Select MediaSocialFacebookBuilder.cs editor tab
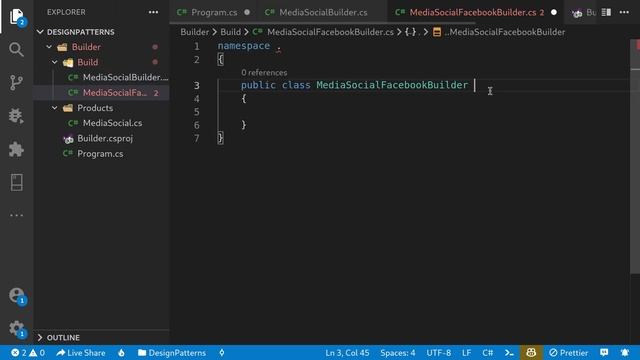The width and height of the screenshot is (640, 360). click(476, 12)
